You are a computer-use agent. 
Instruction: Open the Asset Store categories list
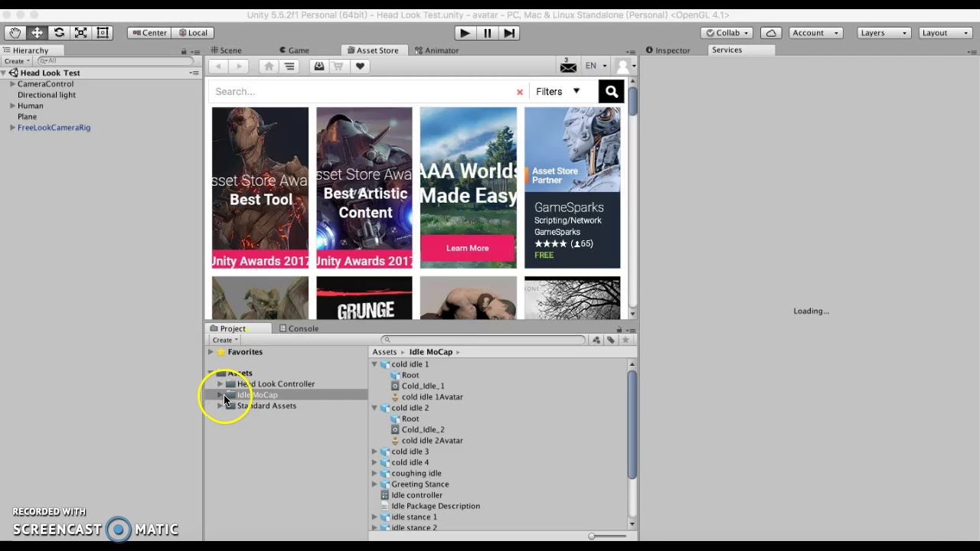(289, 67)
